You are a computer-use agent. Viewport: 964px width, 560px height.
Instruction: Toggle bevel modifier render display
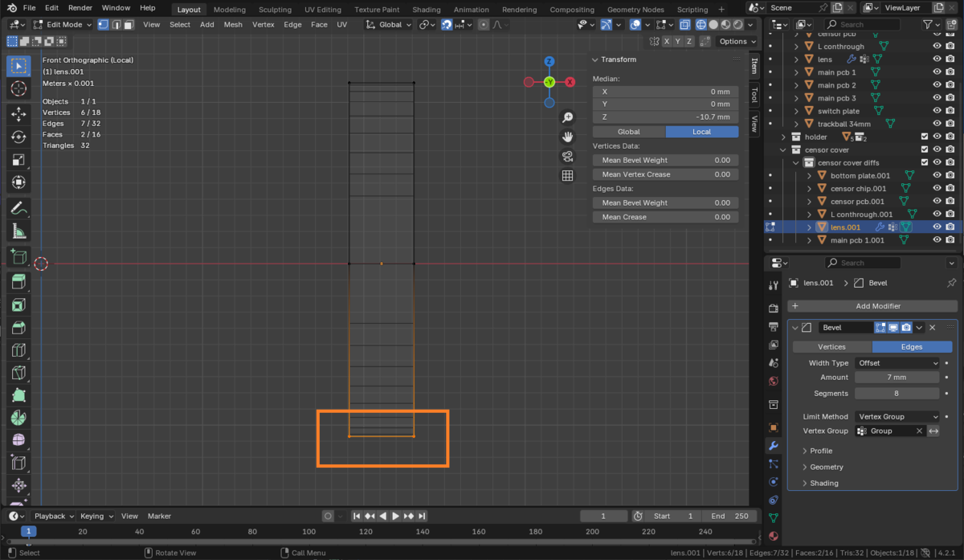pyautogui.click(x=906, y=328)
